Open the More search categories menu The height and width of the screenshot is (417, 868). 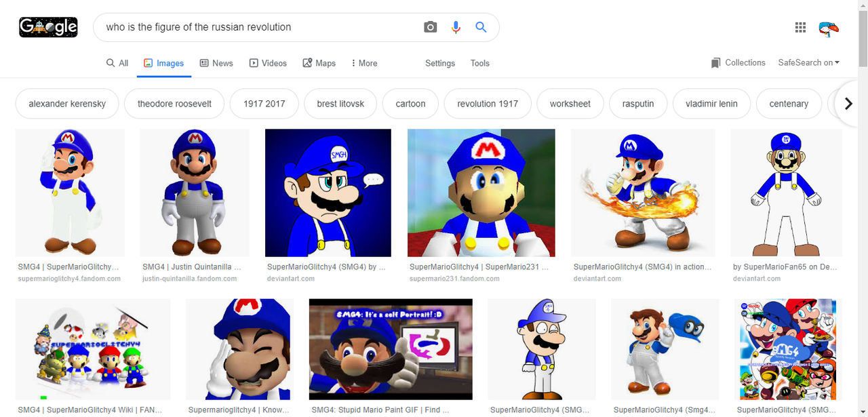pyautogui.click(x=363, y=62)
